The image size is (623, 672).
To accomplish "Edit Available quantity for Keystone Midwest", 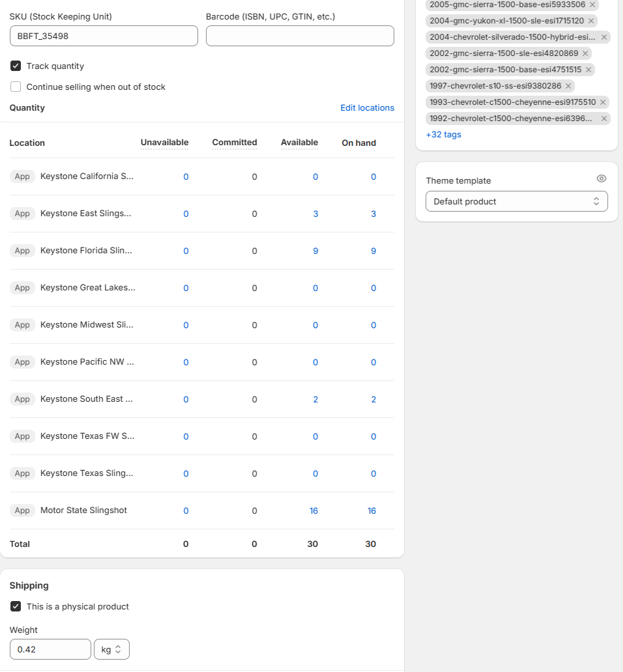I will (x=315, y=326).
